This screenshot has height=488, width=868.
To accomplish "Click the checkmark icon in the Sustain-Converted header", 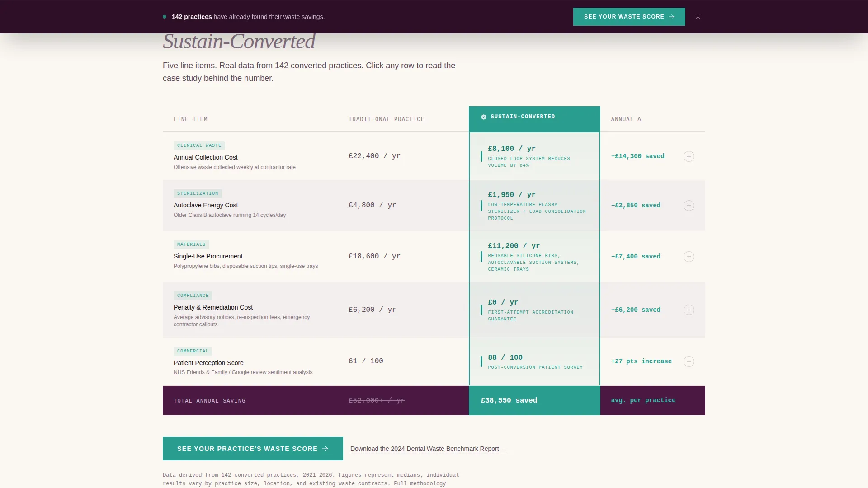I will click(x=484, y=117).
